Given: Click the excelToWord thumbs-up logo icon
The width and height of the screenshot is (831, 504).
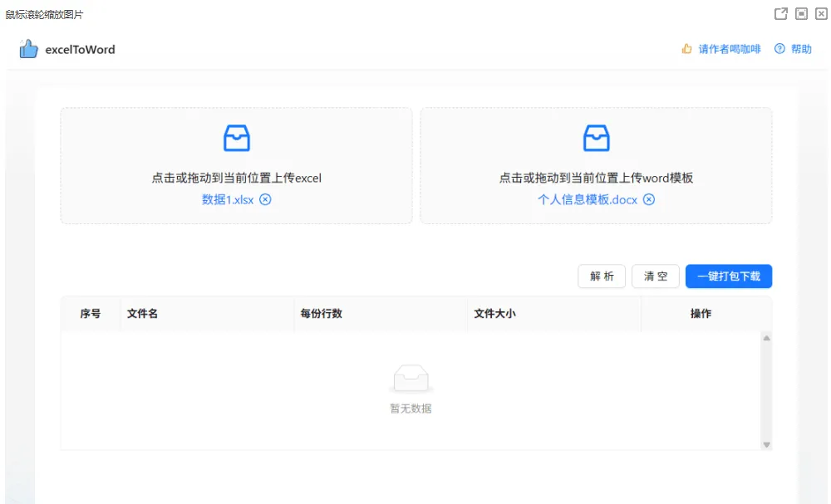Looking at the screenshot, I should [28, 49].
